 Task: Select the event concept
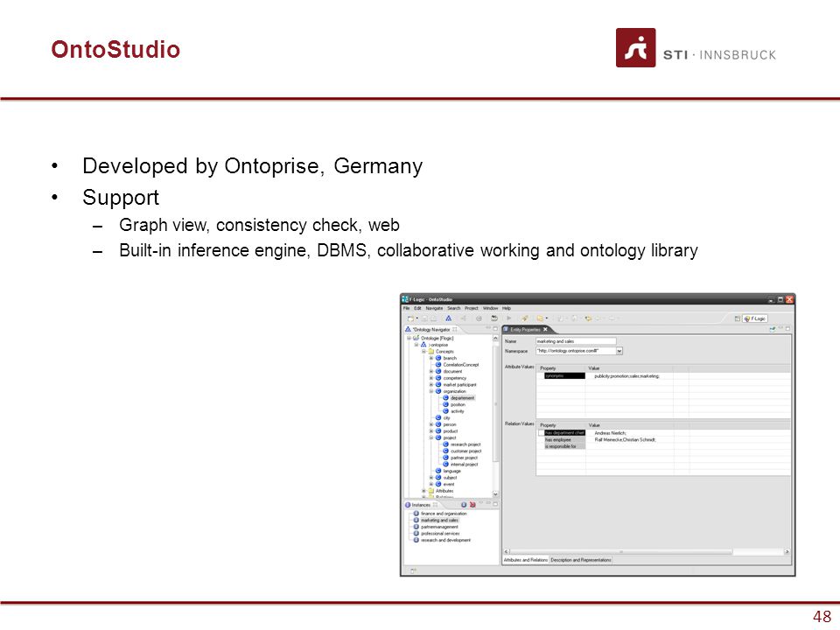tap(445, 484)
